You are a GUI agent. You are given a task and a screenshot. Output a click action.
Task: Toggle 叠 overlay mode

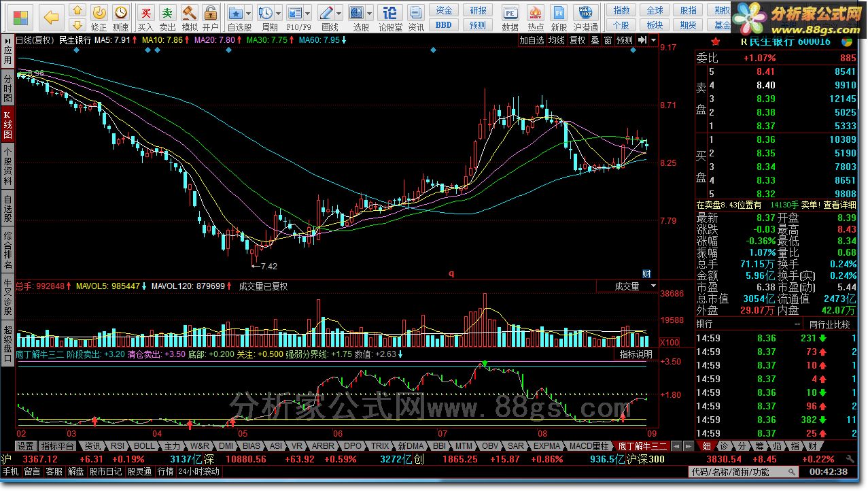pos(594,40)
